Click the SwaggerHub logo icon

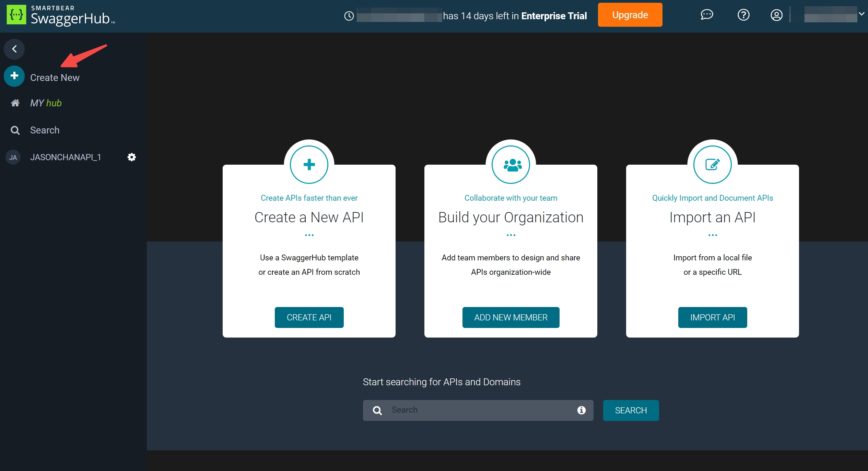(x=16, y=14)
